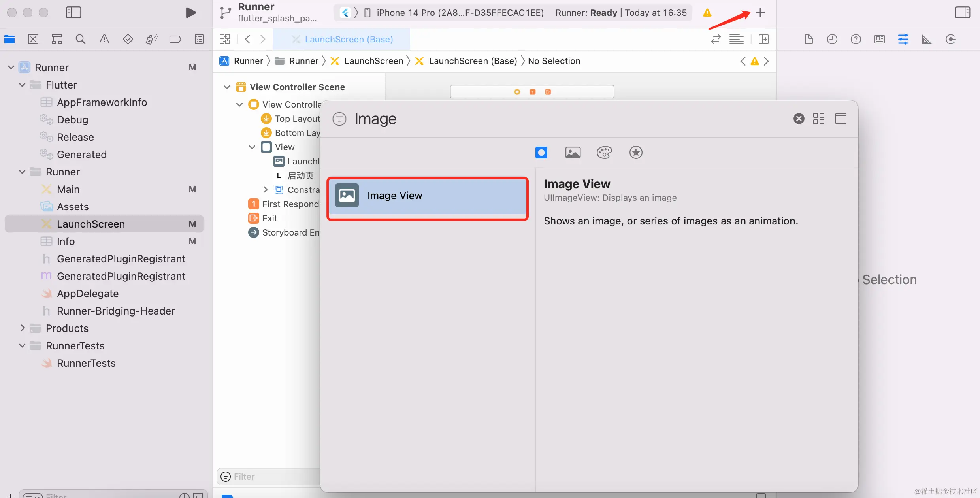Switch library to grid icon view
This screenshot has width=980, height=498.
point(818,119)
